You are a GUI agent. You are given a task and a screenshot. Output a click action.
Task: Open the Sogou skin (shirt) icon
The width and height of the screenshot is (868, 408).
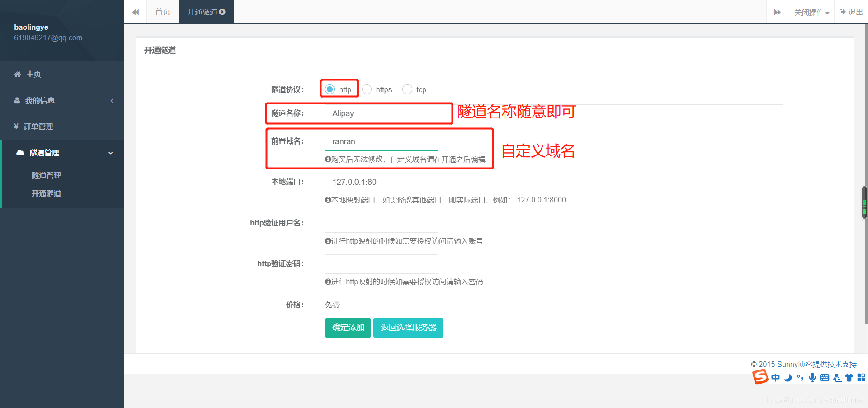[849, 377]
